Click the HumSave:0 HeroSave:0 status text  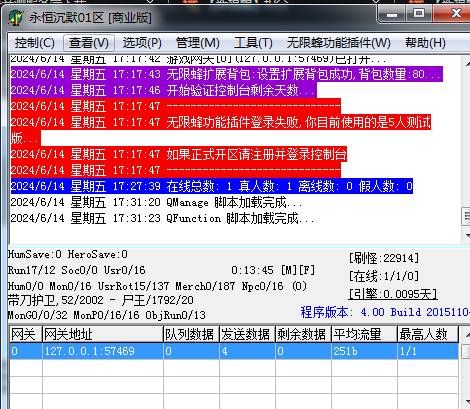point(68,255)
